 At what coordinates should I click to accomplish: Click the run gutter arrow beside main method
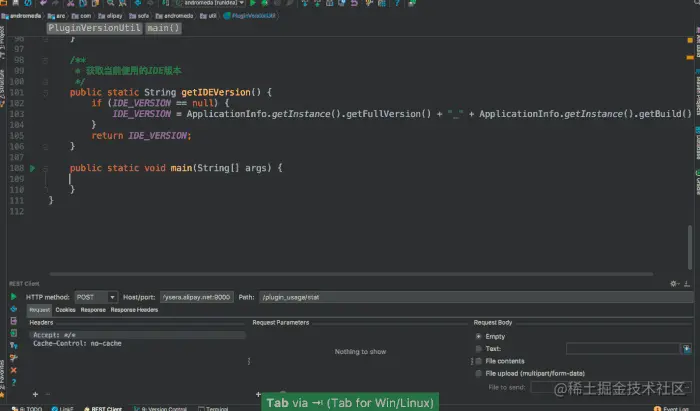coord(32,168)
